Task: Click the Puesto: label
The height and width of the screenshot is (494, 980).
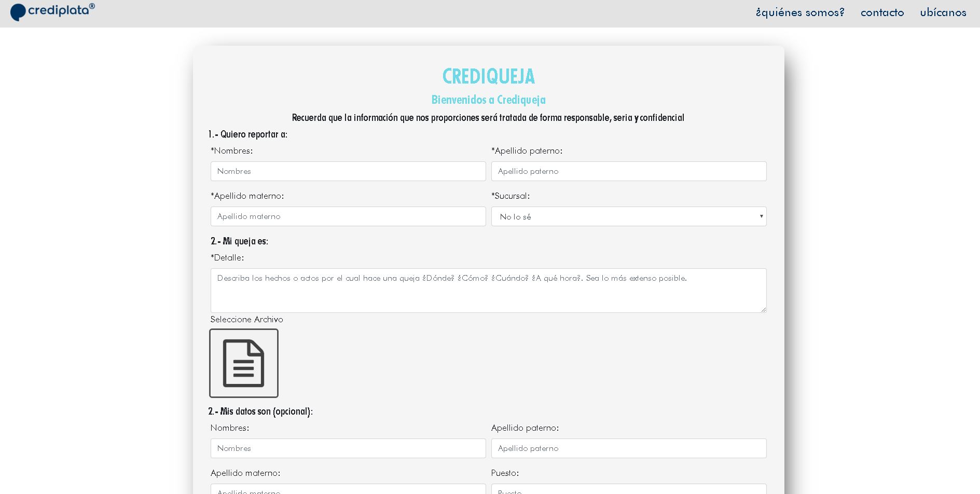Action: tap(505, 473)
